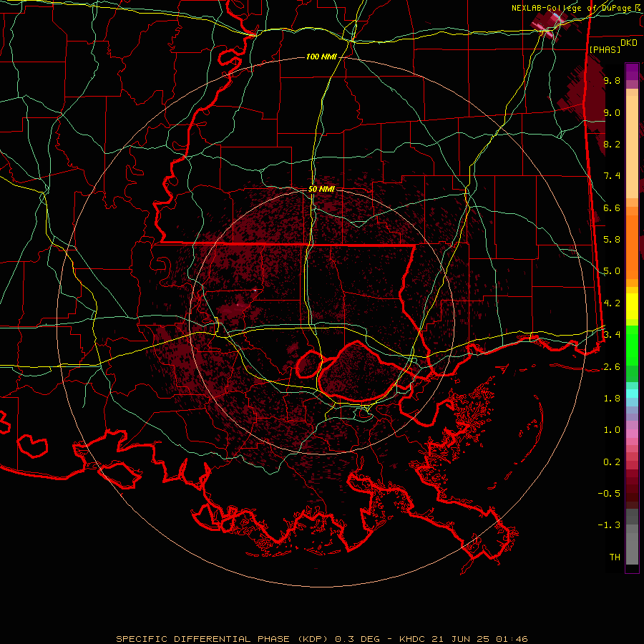Viewport: 644px width, 644px height.
Task: Click the KHDC station ID in caption
Action: (x=413, y=639)
